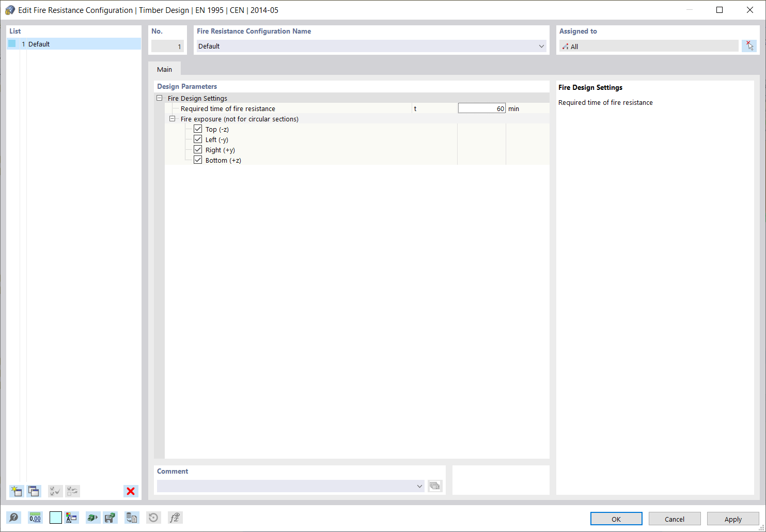Create a new fire resistance configuration

click(16, 491)
